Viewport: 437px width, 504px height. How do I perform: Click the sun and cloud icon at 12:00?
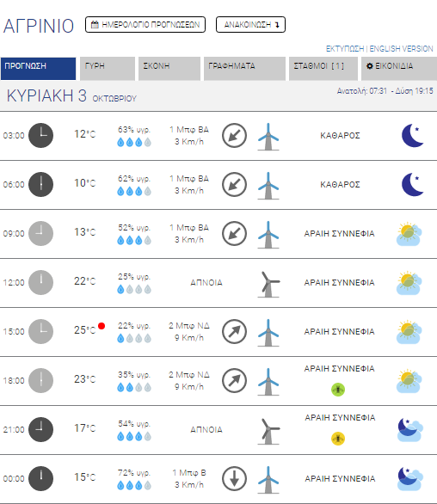tap(409, 283)
